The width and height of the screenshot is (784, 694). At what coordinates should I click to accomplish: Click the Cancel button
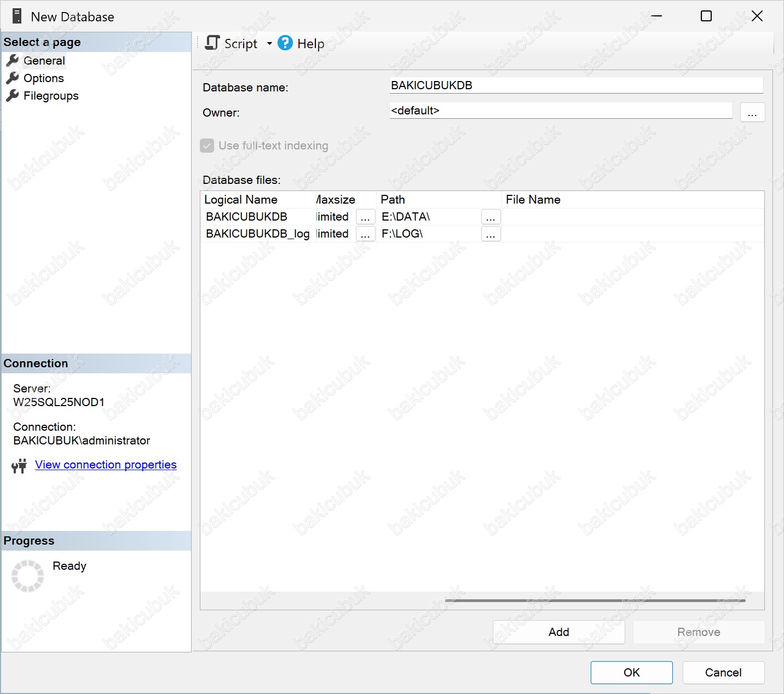point(723,673)
